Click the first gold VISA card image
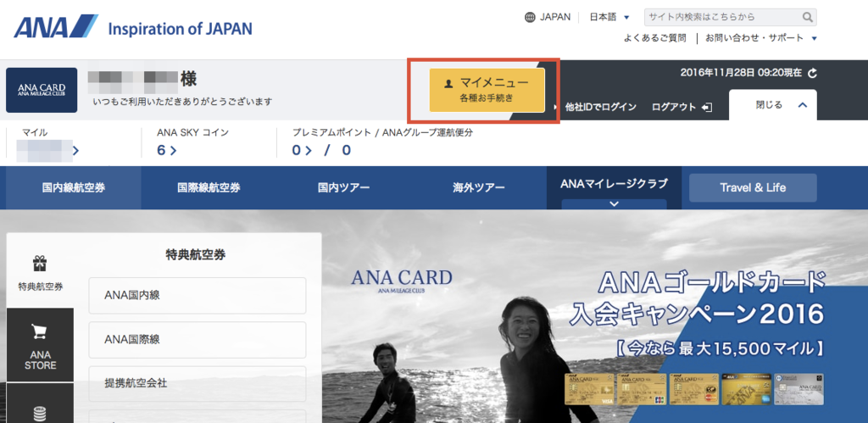868x423 pixels. 589,389
